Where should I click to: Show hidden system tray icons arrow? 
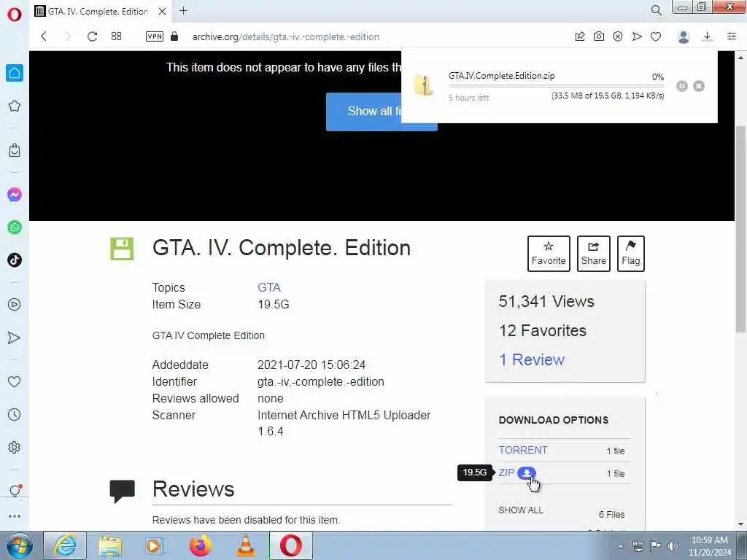click(620, 546)
